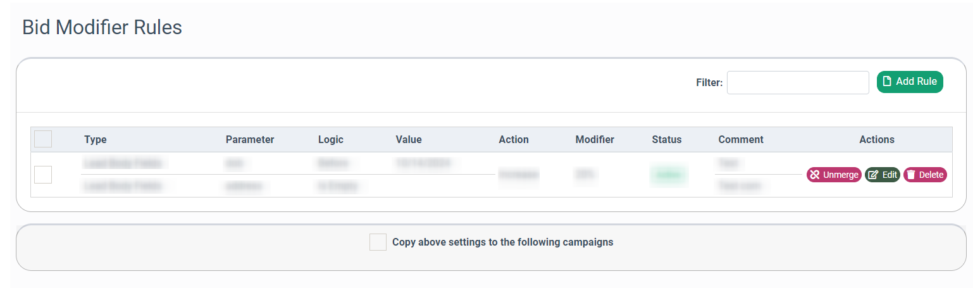Click the green status badge in the row

click(x=669, y=175)
